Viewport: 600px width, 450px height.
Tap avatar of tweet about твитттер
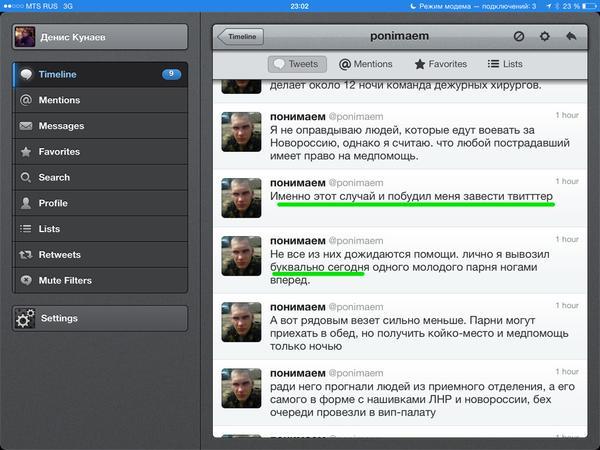coord(241,199)
